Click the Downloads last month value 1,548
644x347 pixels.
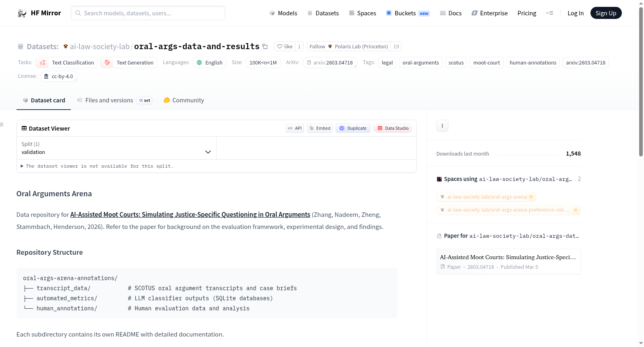coord(573,154)
